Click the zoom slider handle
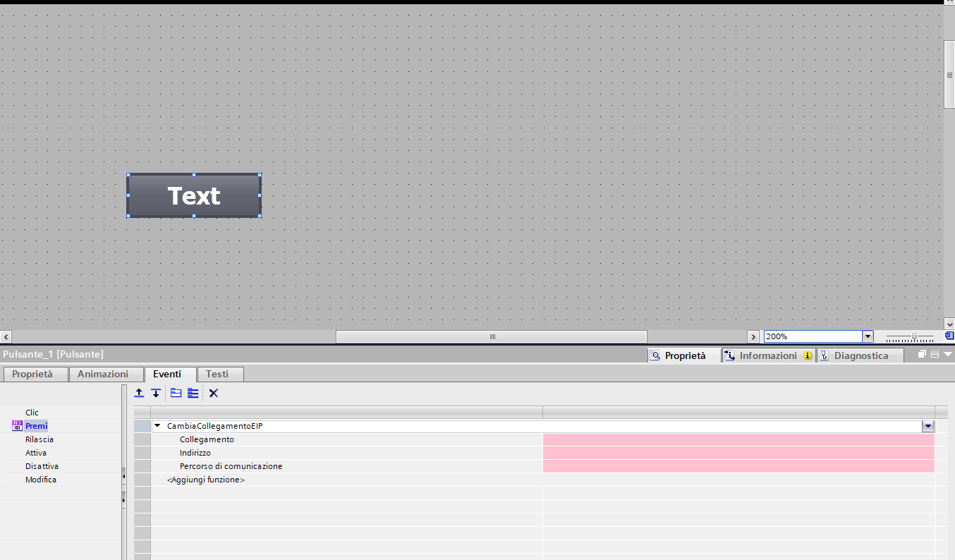 tap(914, 336)
